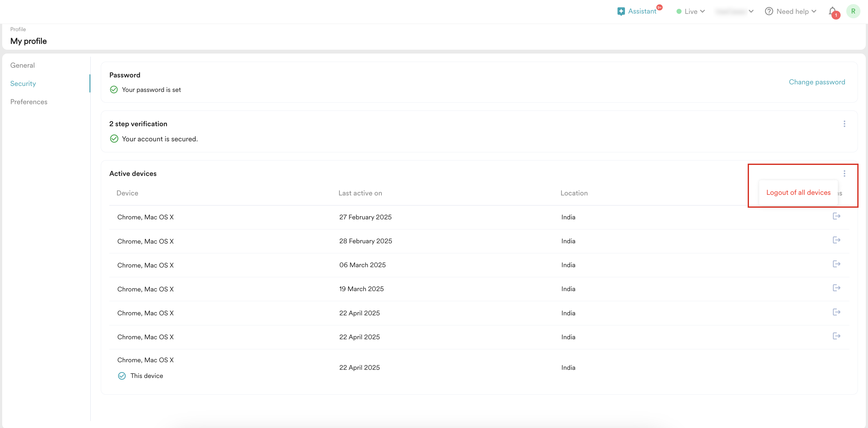Click the This device check indicator
The width and height of the screenshot is (868, 428).
pos(122,376)
